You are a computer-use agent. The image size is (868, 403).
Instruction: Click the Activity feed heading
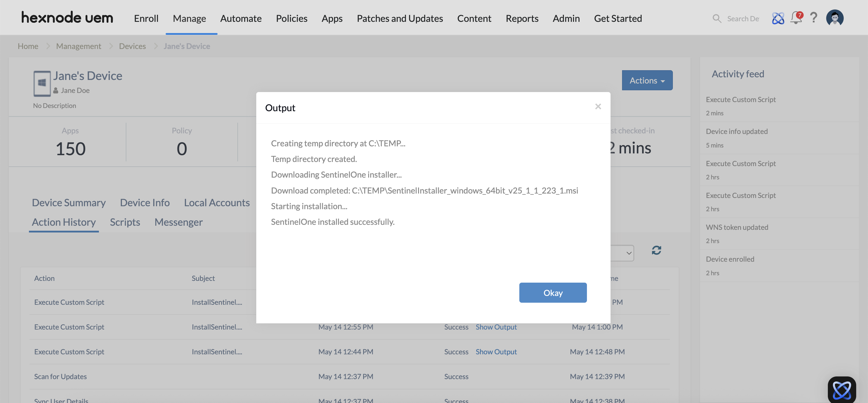coord(738,74)
